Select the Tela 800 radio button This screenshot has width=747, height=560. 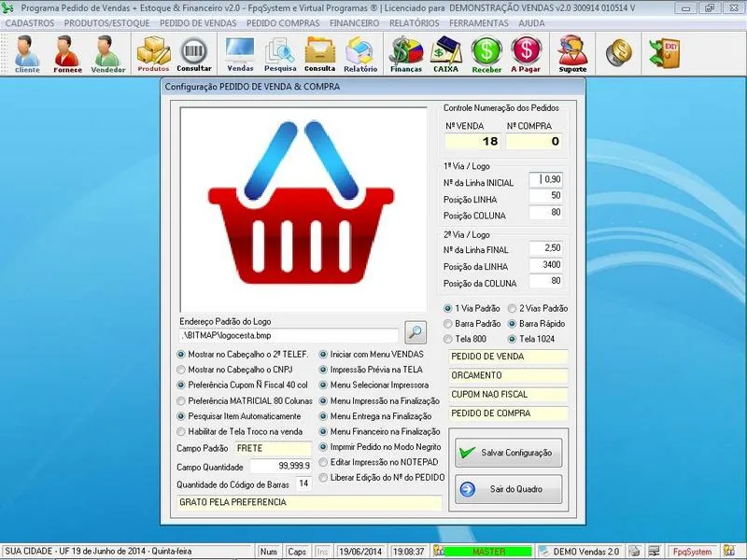449,338
